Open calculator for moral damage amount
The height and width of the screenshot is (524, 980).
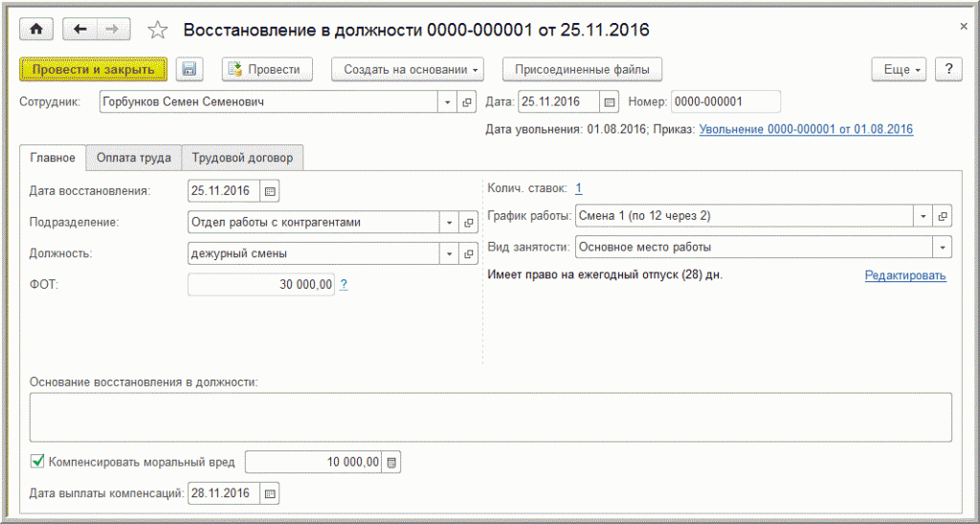tap(392, 463)
